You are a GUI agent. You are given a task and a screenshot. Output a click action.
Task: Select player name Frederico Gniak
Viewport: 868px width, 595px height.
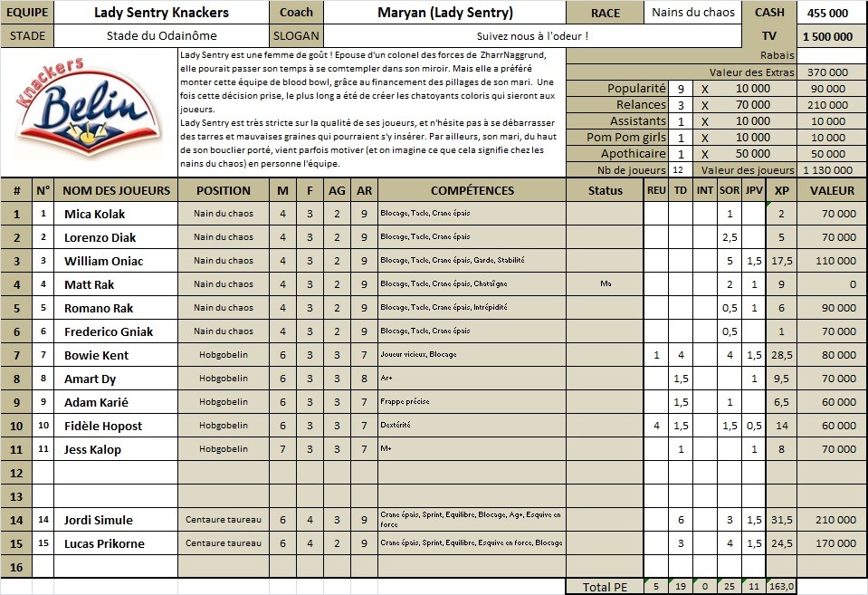click(109, 331)
